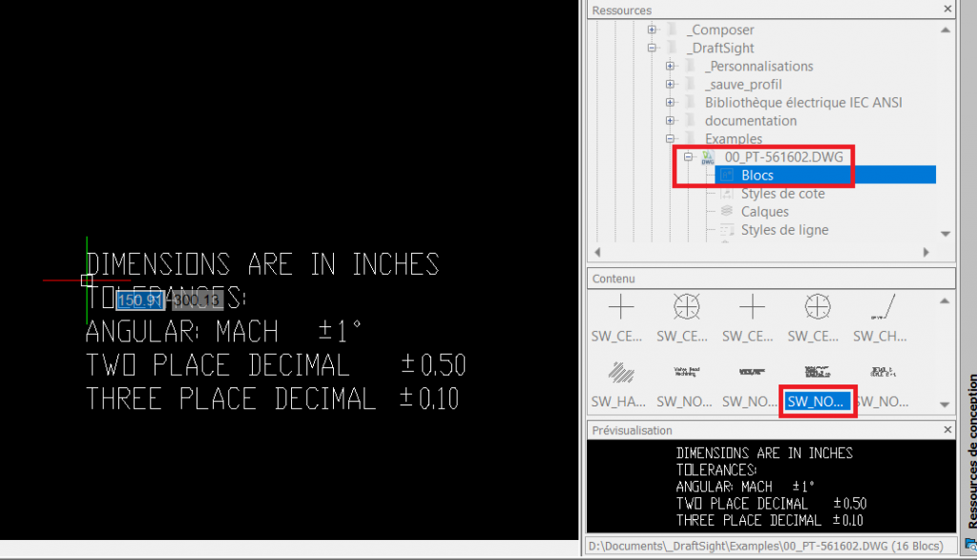The width and height of the screenshot is (977, 560).
Task: Expand Bibliothèque électrique IEC ANSI node
Action: [x=670, y=101]
